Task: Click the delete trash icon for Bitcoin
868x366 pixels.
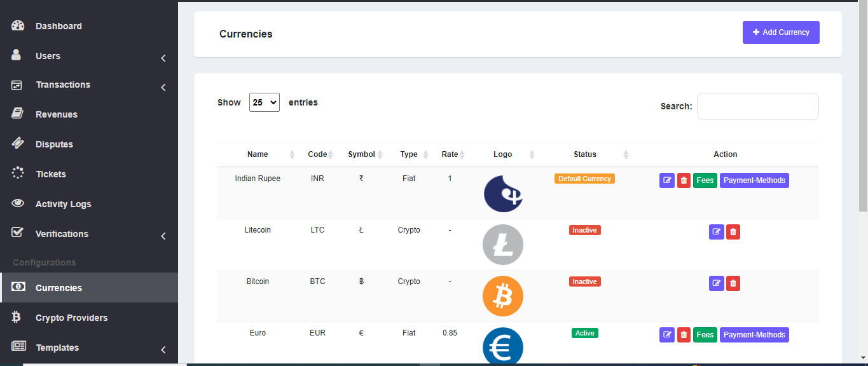Action: (733, 283)
